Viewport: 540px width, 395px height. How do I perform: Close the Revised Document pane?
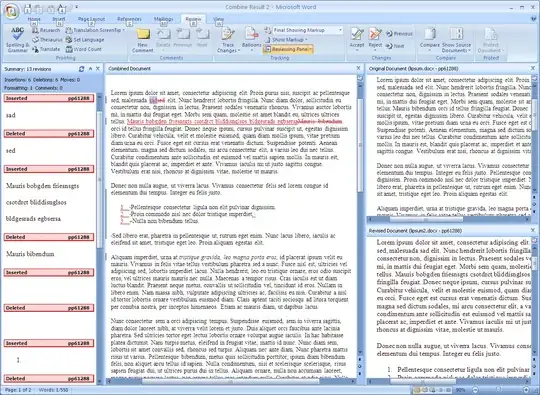[533, 230]
